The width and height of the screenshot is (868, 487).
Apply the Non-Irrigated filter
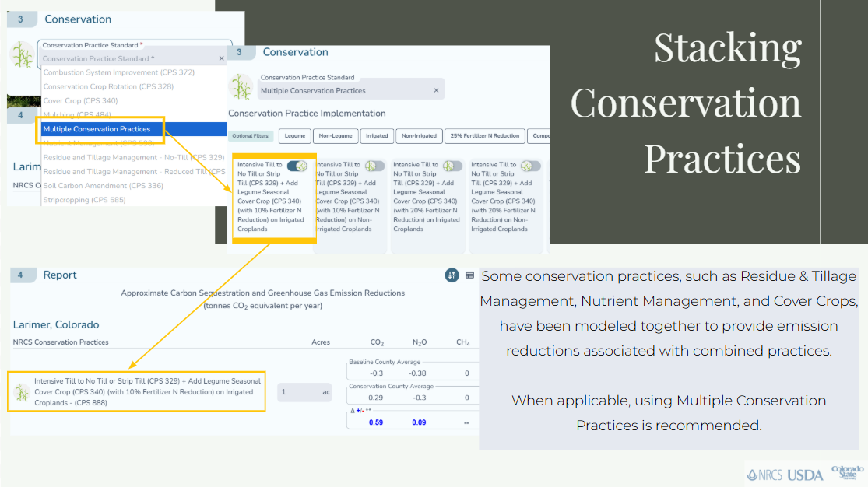[x=419, y=135]
